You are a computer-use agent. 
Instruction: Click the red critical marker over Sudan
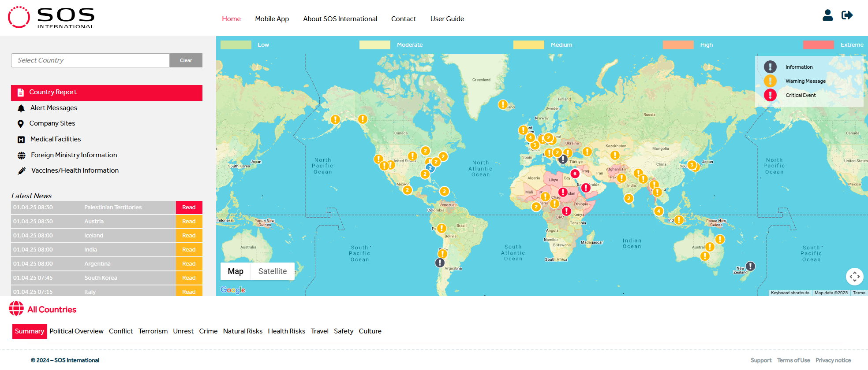coord(563,192)
